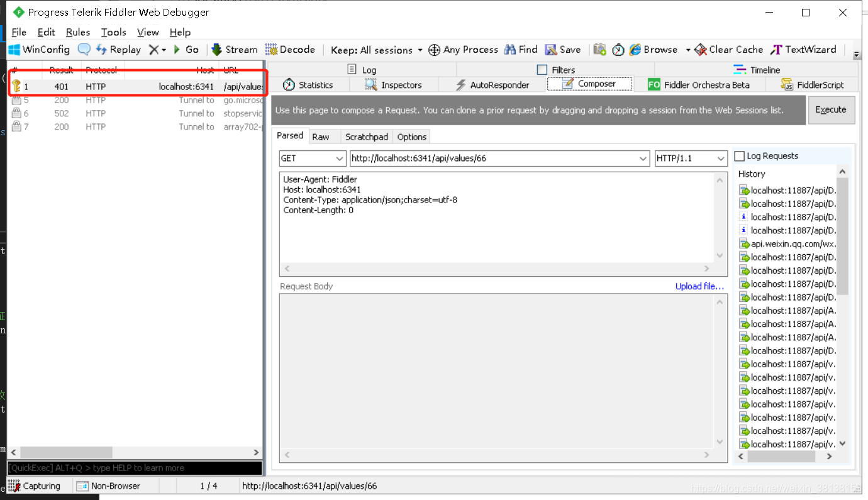Viewport: 868px width, 500px height.
Task: Select the Parsed composer sub-tab
Action: click(x=290, y=135)
